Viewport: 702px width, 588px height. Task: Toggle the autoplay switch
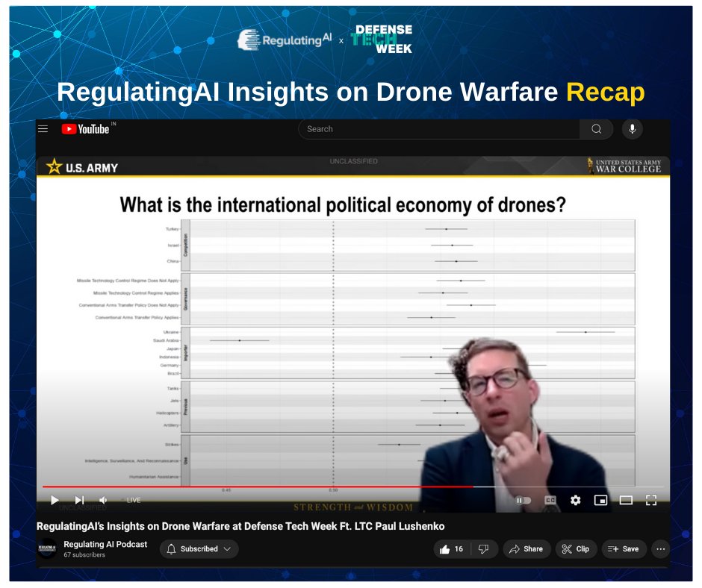pyautogui.click(x=523, y=500)
